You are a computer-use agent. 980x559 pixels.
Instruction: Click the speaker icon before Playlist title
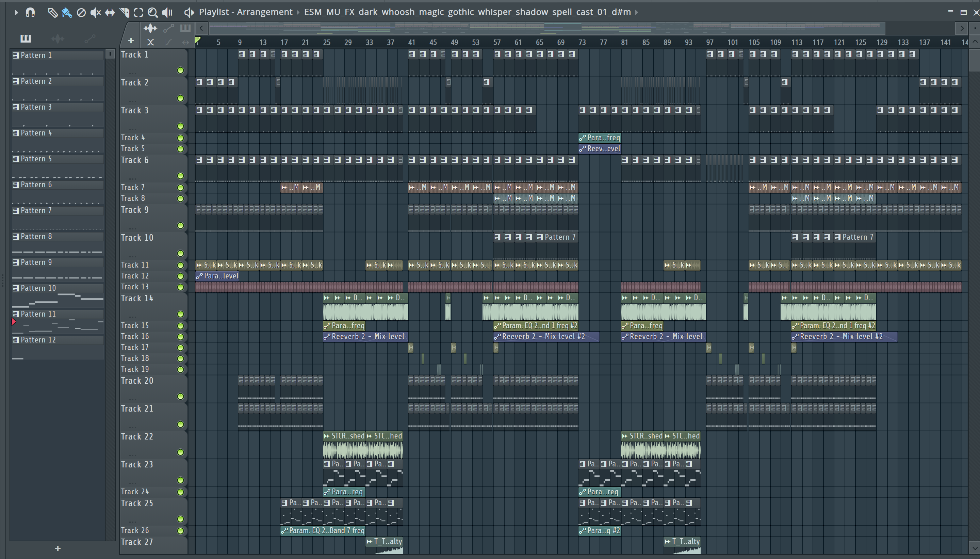click(189, 13)
